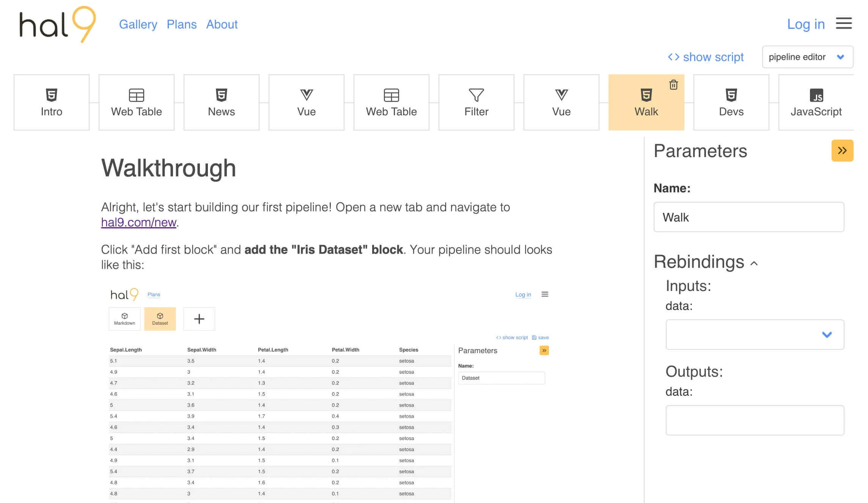Click the hal9 logo

[57, 24]
